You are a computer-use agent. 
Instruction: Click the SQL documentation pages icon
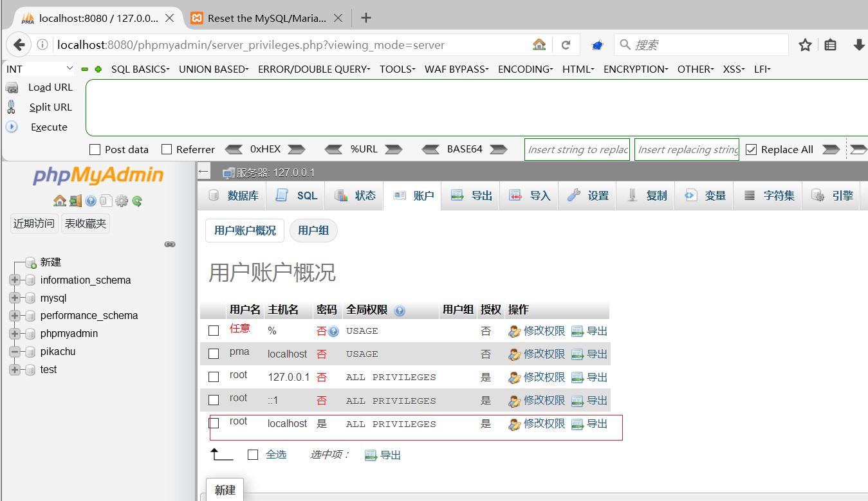click(x=106, y=201)
